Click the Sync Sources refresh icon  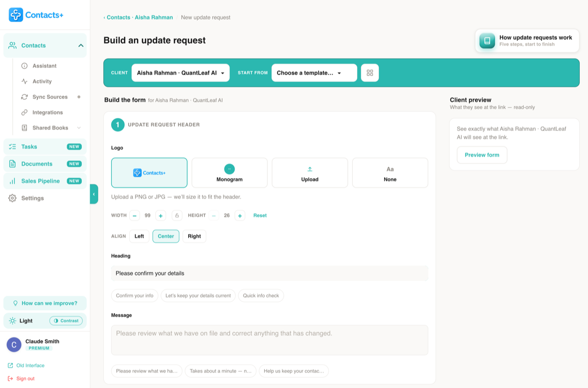pos(24,97)
